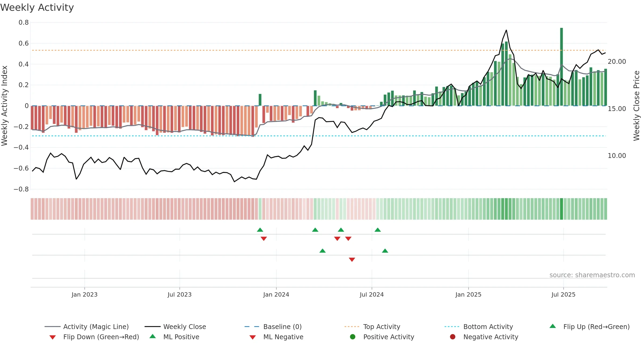
Task: Select the first Flip Up marker before Jan 2024
Action: tap(260, 230)
